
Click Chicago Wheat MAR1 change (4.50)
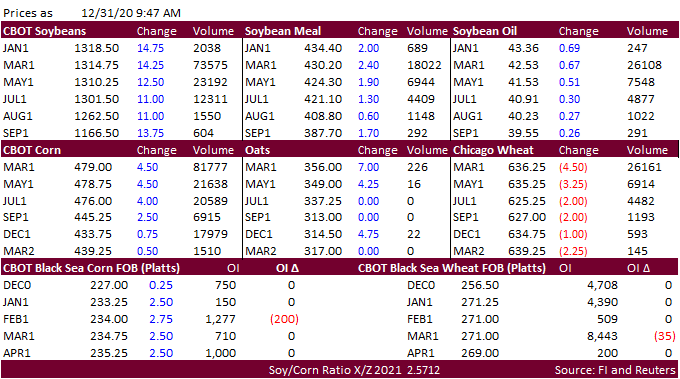pyautogui.click(x=573, y=167)
